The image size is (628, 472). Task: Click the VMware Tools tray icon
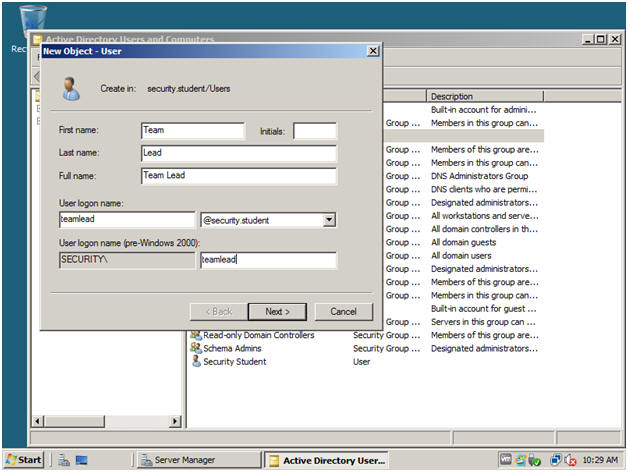click(x=506, y=460)
